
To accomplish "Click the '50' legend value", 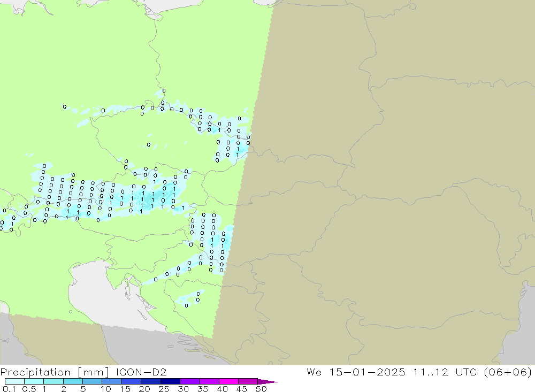I will (x=261, y=389).
